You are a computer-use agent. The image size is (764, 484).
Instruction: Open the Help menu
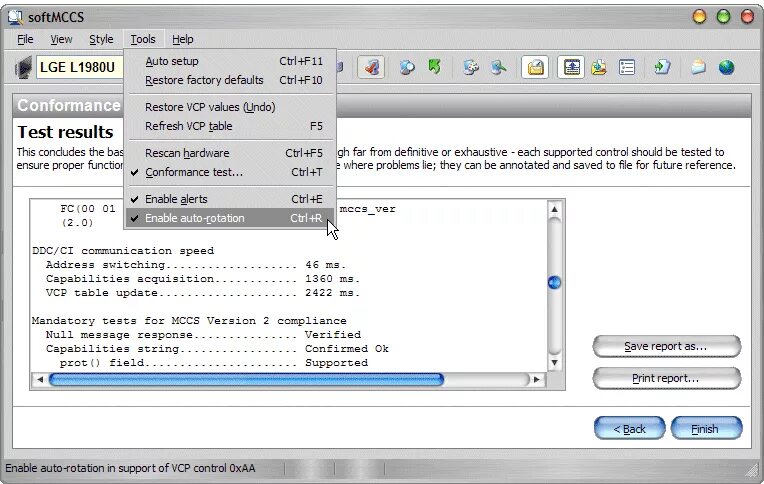coord(183,39)
